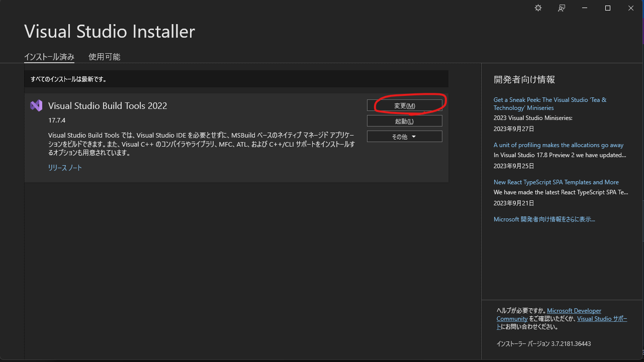644x362 pixels.
Task: Click 'We have made the latest React' summary
Action: 561,192
